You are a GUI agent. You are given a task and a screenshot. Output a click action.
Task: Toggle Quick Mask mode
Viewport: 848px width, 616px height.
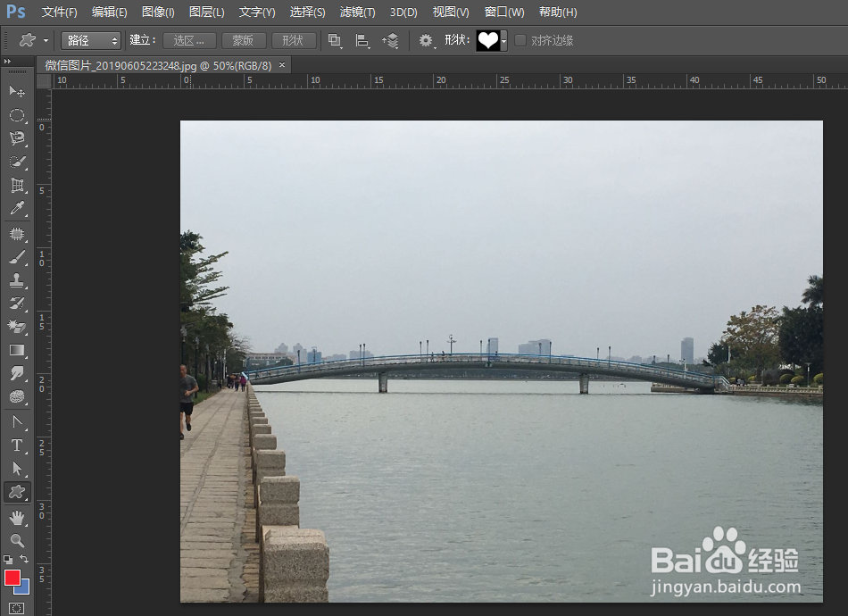point(17,609)
